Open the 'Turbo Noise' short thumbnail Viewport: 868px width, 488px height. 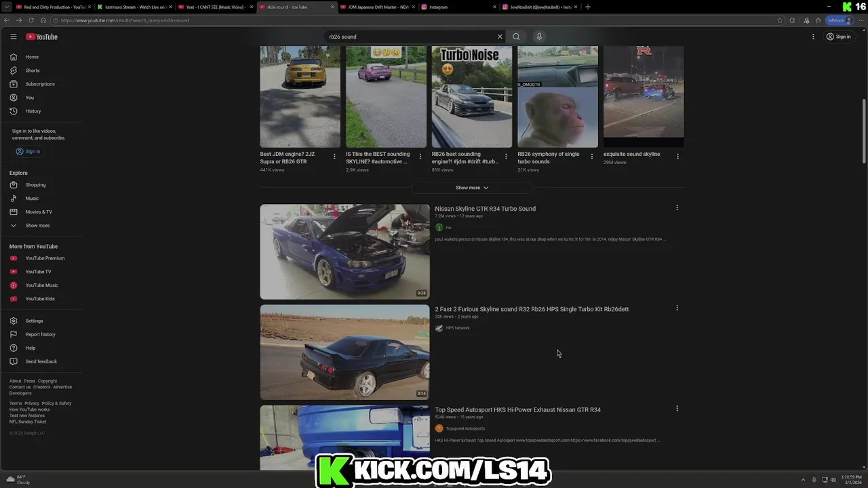coord(472,96)
